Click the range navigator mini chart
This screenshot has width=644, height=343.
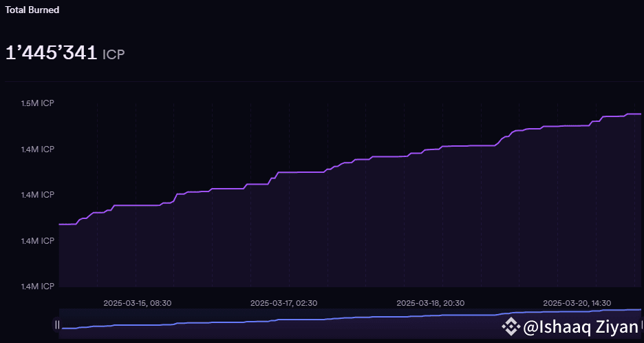350,324
